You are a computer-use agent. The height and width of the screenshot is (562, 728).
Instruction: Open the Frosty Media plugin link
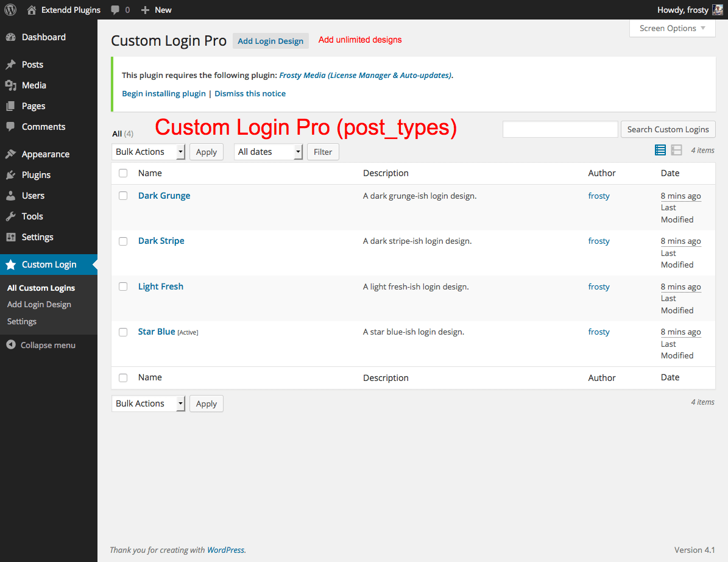tap(366, 75)
